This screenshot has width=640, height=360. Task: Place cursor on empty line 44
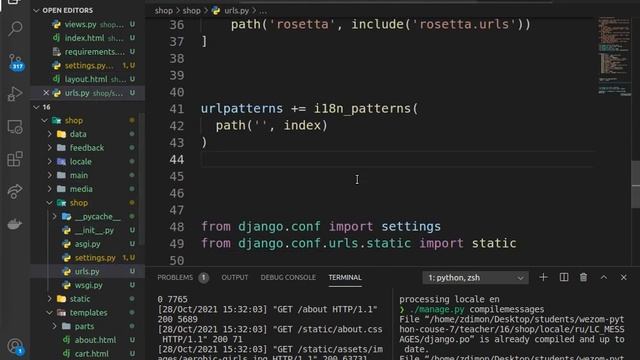398,160
